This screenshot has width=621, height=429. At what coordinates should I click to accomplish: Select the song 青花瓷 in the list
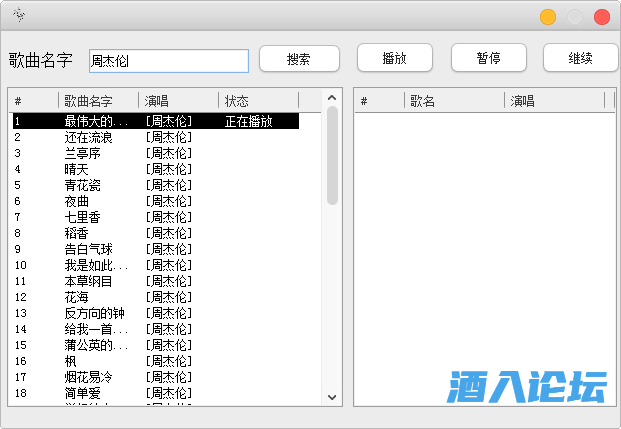pos(84,185)
